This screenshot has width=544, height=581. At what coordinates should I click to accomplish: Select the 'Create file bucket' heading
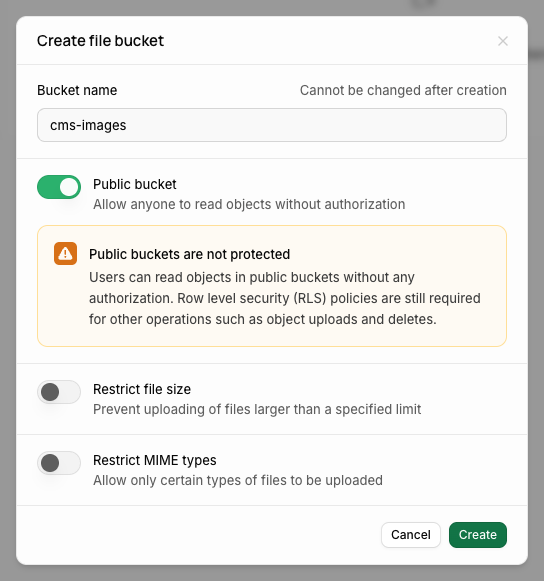pos(100,41)
